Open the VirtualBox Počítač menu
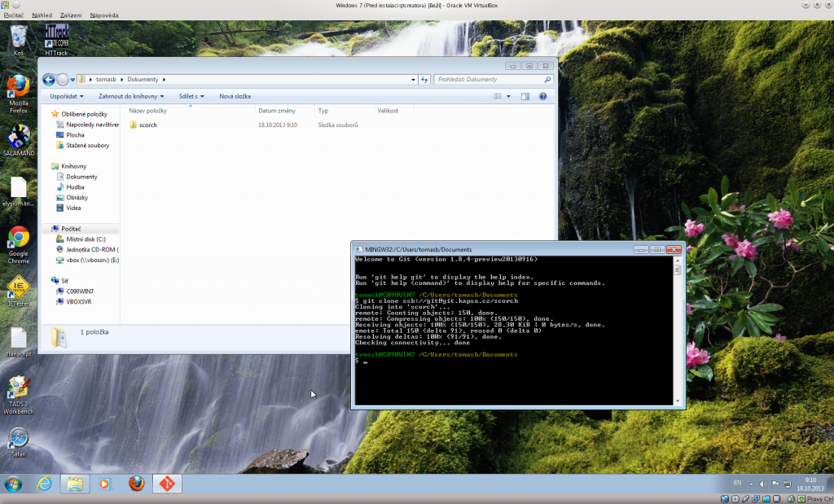This screenshot has height=504, width=834. tap(14, 15)
